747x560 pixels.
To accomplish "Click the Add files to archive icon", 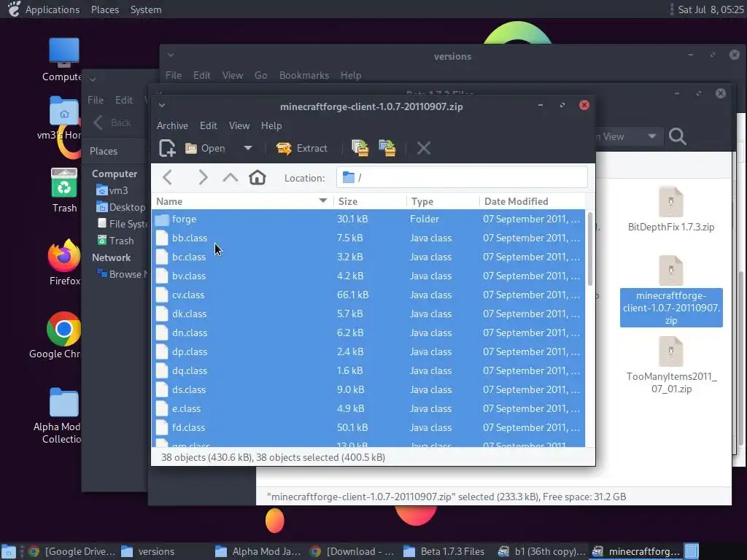I will click(x=360, y=148).
